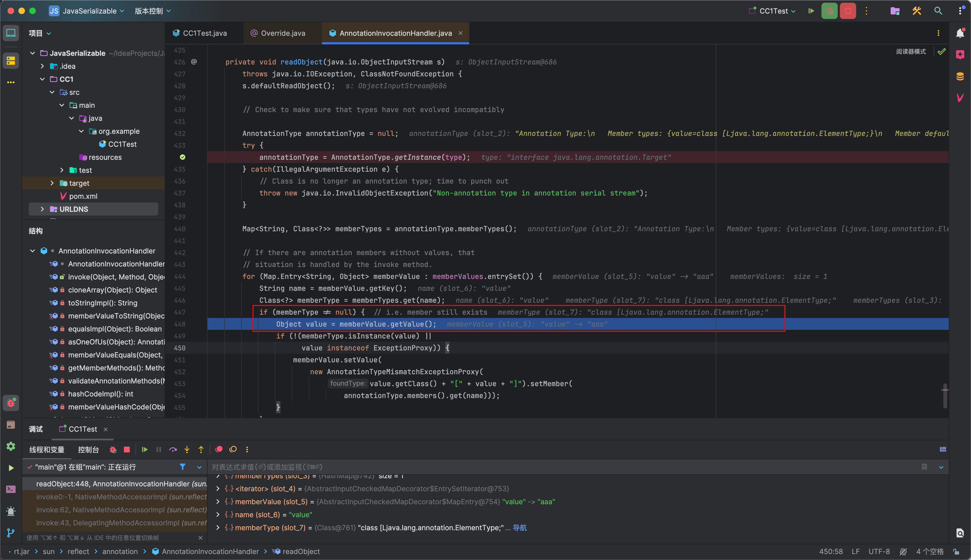Expand memberValue (slot_5) variable
Image resolution: width=971 pixels, height=560 pixels.
(218, 502)
